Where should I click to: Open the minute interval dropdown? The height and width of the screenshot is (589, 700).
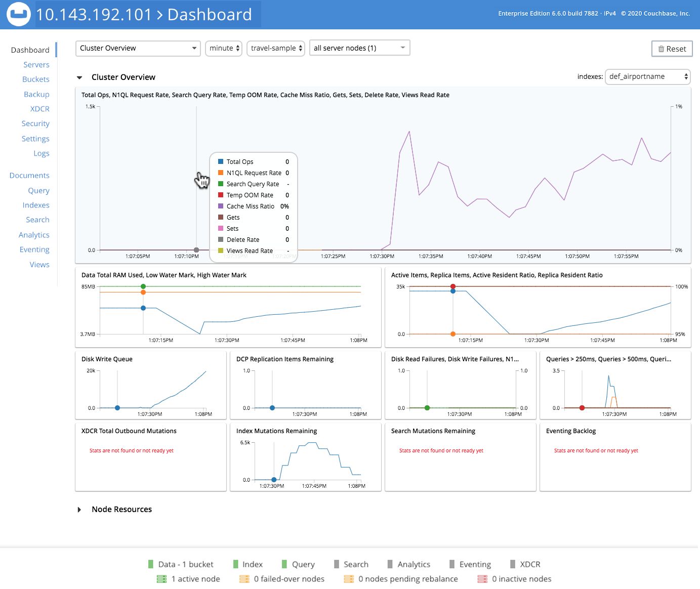point(224,48)
